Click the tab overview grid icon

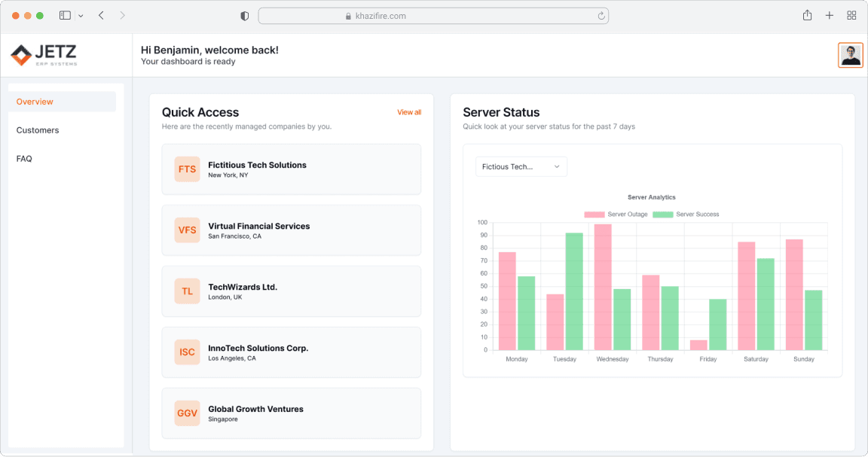tap(851, 15)
